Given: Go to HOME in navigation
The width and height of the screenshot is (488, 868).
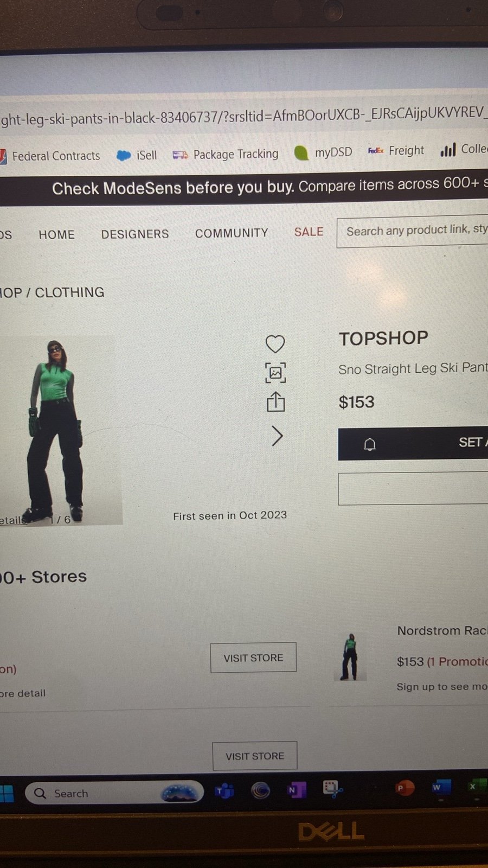Looking at the screenshot, I should coord(56,234).
